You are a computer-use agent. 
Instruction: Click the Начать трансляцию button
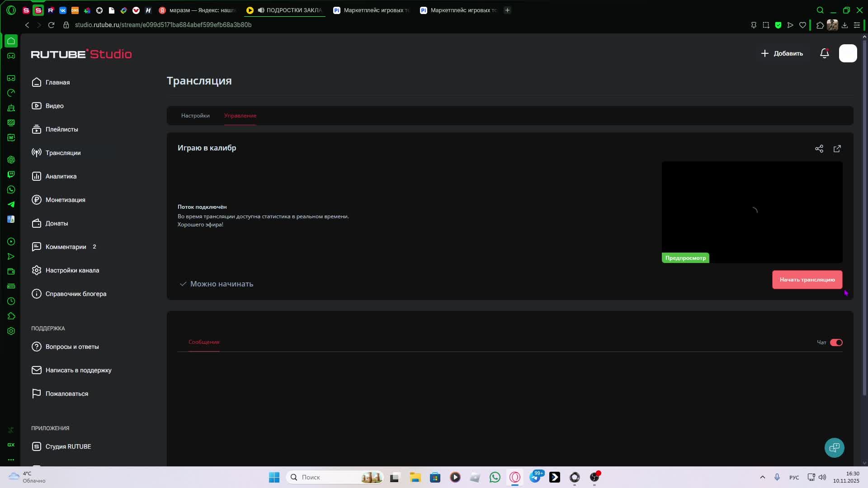click(x=807, y=280)
